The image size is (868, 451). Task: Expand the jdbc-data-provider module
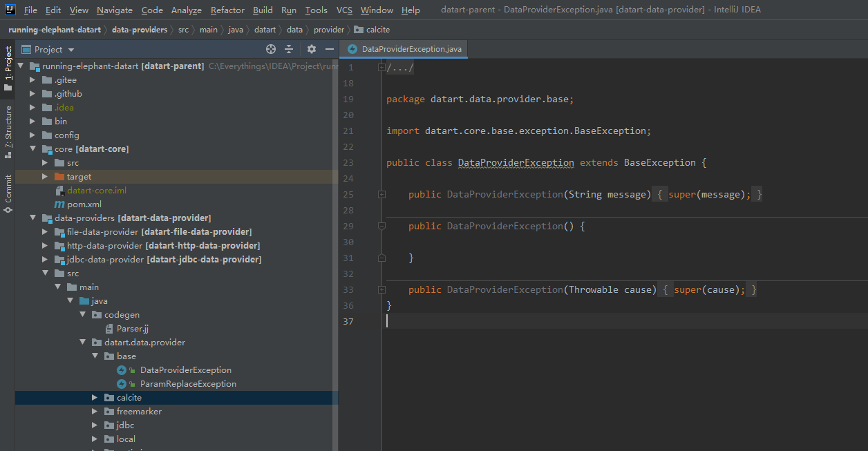(x=45, y=260)
